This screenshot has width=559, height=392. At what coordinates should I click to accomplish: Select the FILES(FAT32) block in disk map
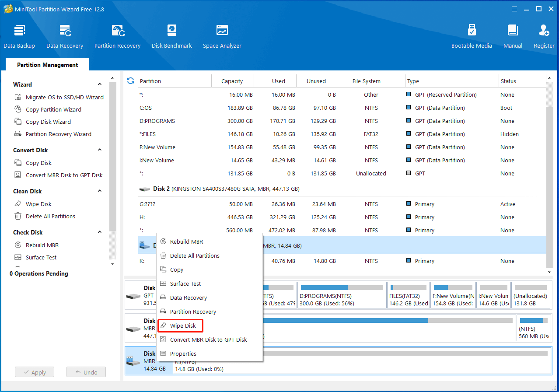tap(409, 295)
